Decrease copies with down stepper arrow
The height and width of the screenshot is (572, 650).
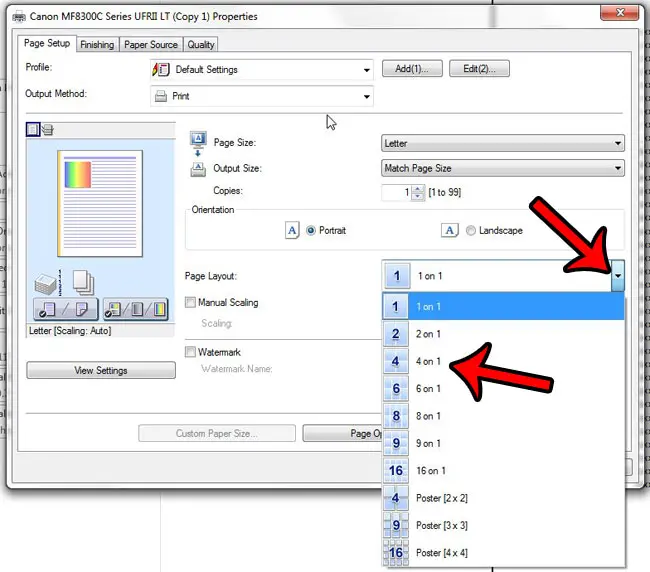[x=418, y=196]
